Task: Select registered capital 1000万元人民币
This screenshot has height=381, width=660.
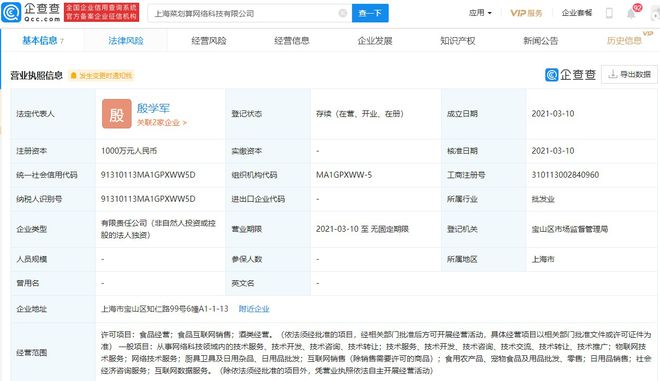Action: click(129, 151)
